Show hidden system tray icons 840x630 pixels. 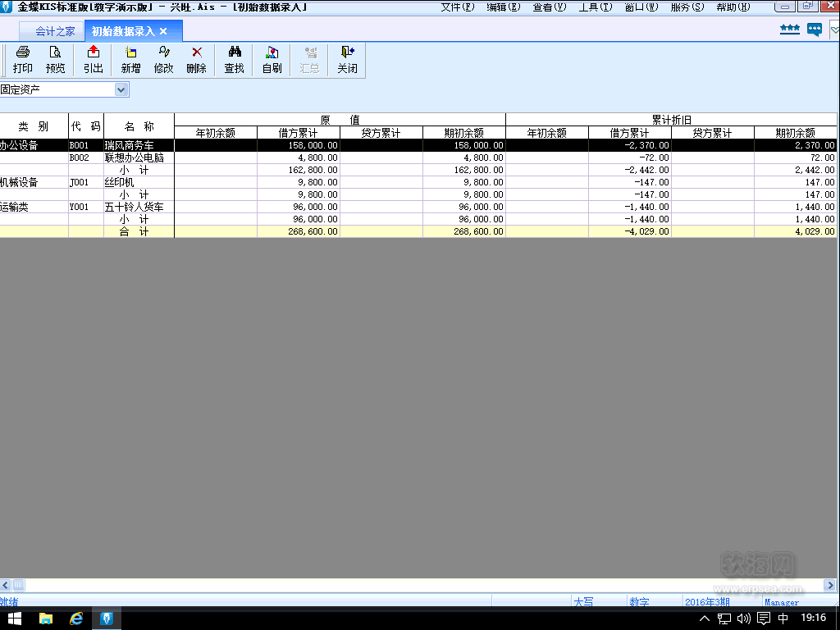(705, 619)
